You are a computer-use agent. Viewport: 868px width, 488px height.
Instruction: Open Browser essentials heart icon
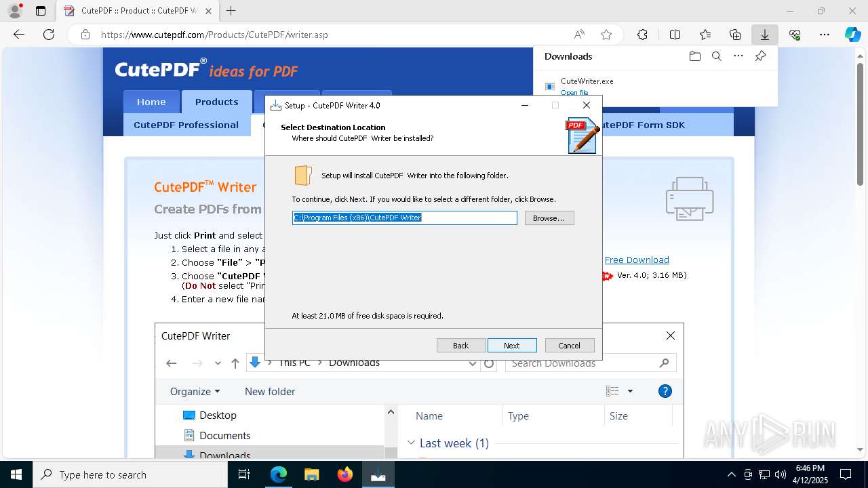pyautogui.click(x=795, y=35)
